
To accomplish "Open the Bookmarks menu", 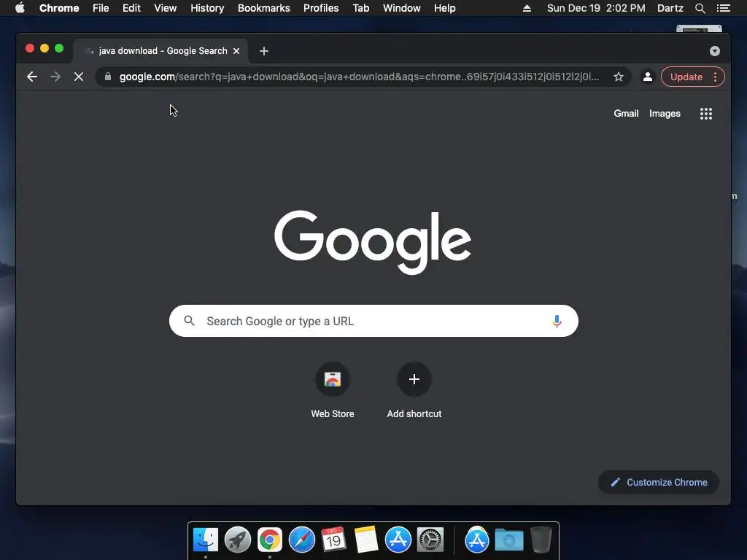I will 263,8.
